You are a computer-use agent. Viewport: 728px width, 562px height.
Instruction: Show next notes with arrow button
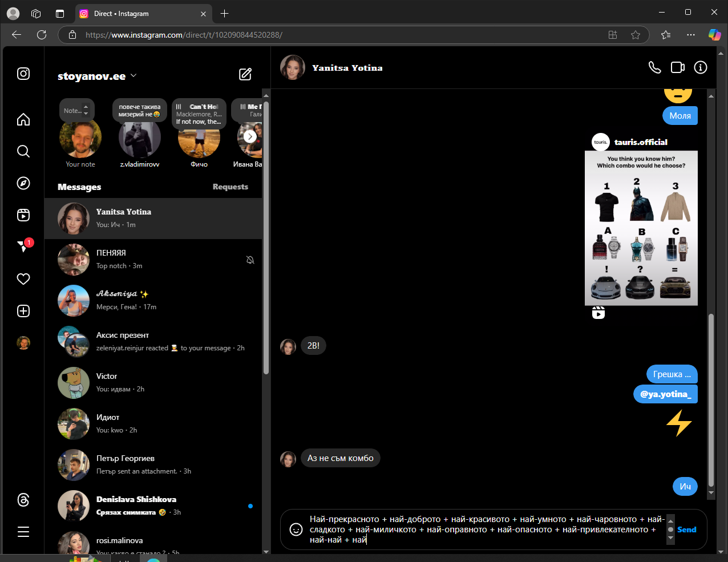click(250, 136)
